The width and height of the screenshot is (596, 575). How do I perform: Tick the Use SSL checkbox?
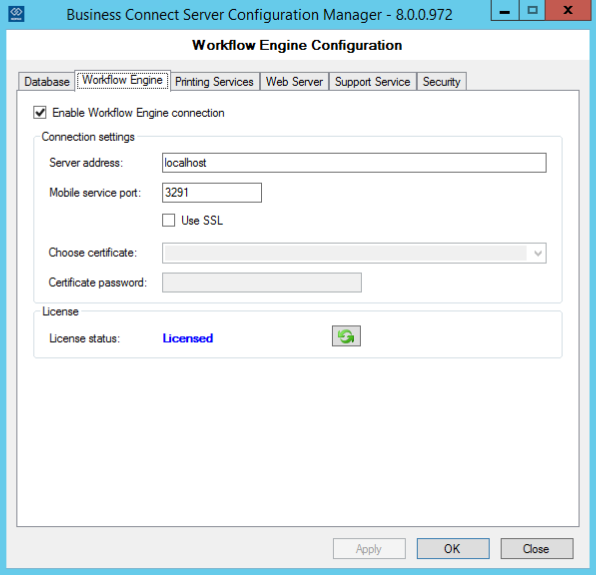[x=168, y=220]
